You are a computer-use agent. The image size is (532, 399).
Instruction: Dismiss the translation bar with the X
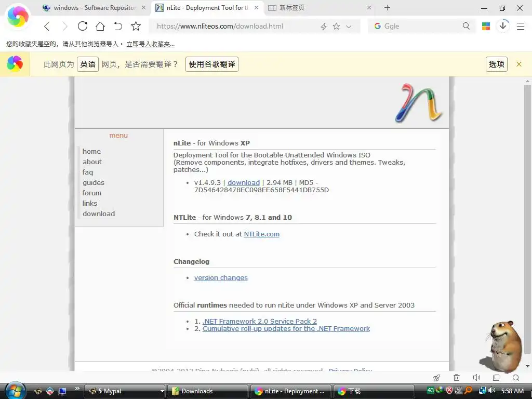tap(519, 64)
